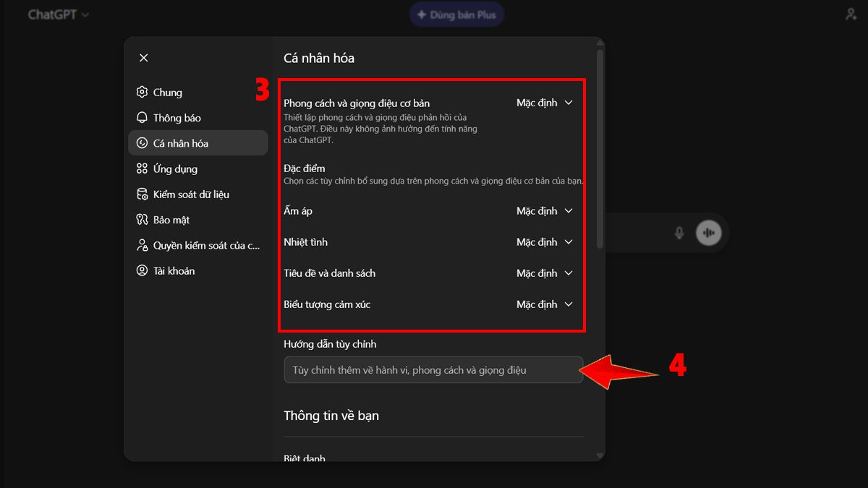Activate the voice mode icon
This screenshot has height=488, width=868.
pyautogui.click(x=708, y=232)
